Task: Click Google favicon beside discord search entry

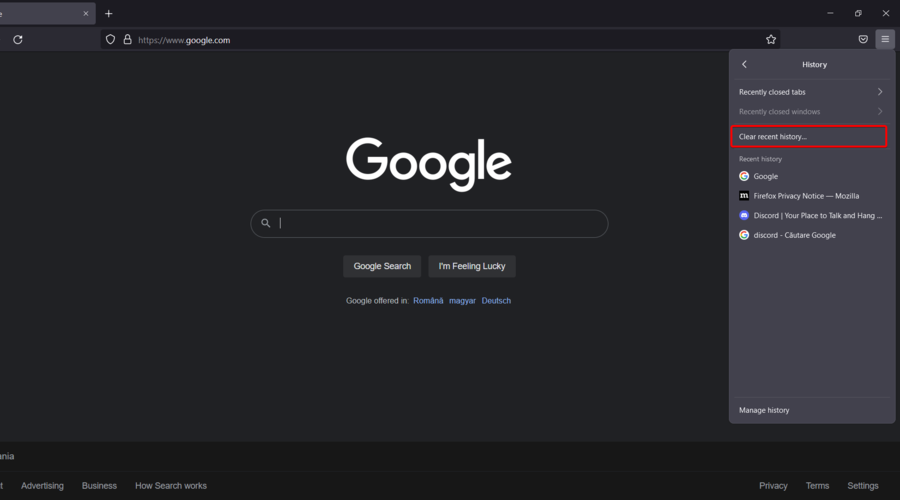Action: (x=744, y=235)
